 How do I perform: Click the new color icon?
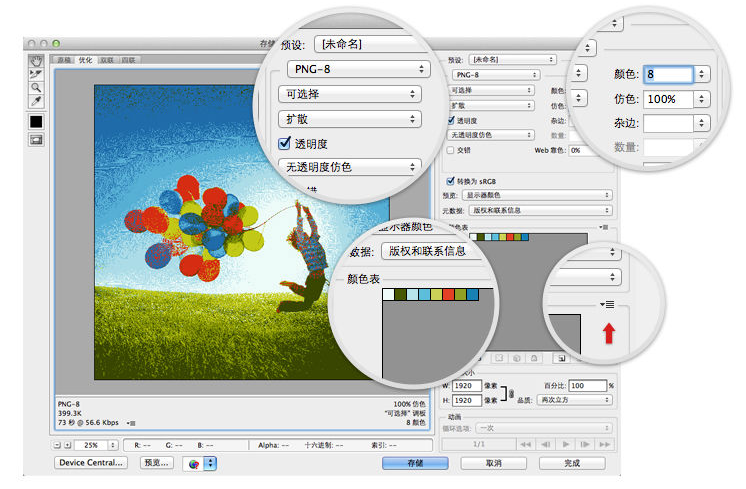click(562, 358)
